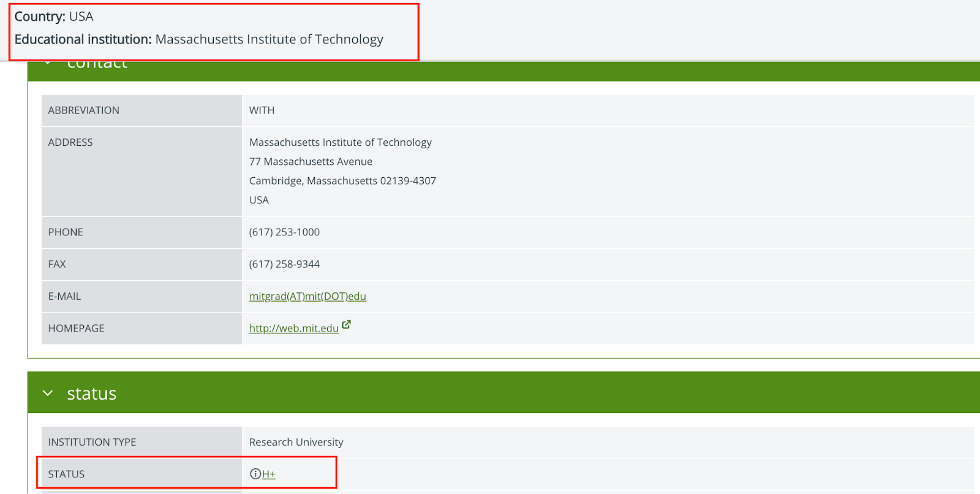Select the phone number (617) 253-1000
Screen dimensions: 980x494
coord(284,232)
